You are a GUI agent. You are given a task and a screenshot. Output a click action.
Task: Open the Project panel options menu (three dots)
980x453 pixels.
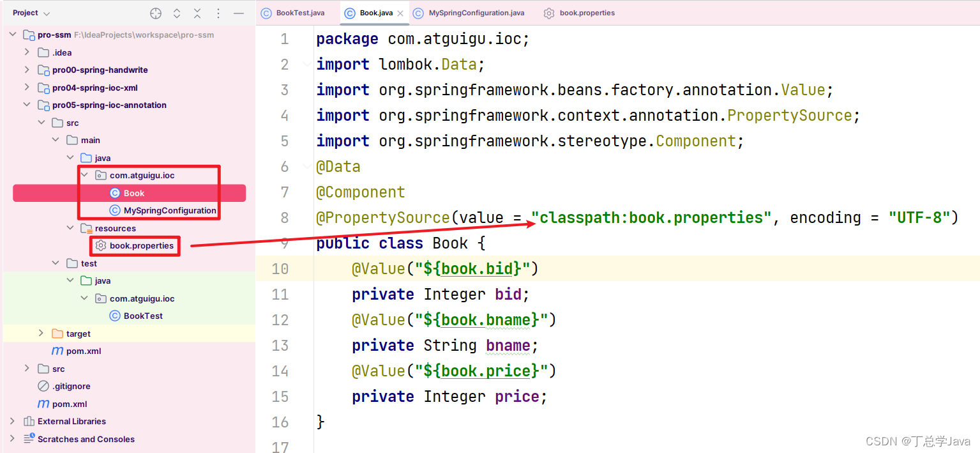(x=217, y=12)
